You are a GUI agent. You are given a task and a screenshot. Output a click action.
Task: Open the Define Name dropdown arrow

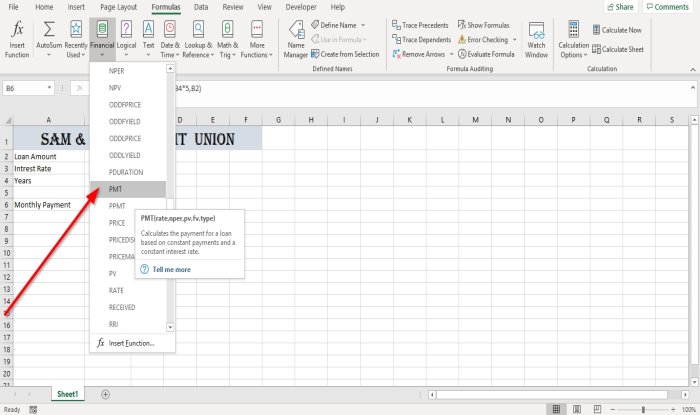(363, 25)
